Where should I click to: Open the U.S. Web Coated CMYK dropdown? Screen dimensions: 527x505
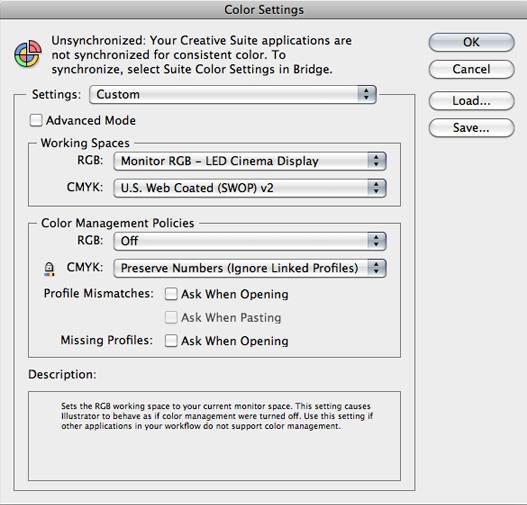[250, 188]
